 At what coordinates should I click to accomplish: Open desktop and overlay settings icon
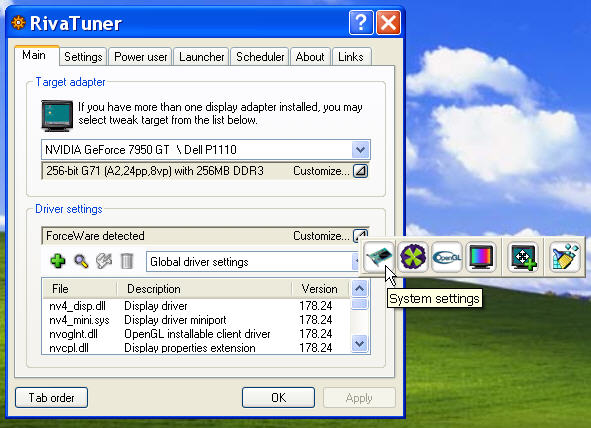pos(523,257)
